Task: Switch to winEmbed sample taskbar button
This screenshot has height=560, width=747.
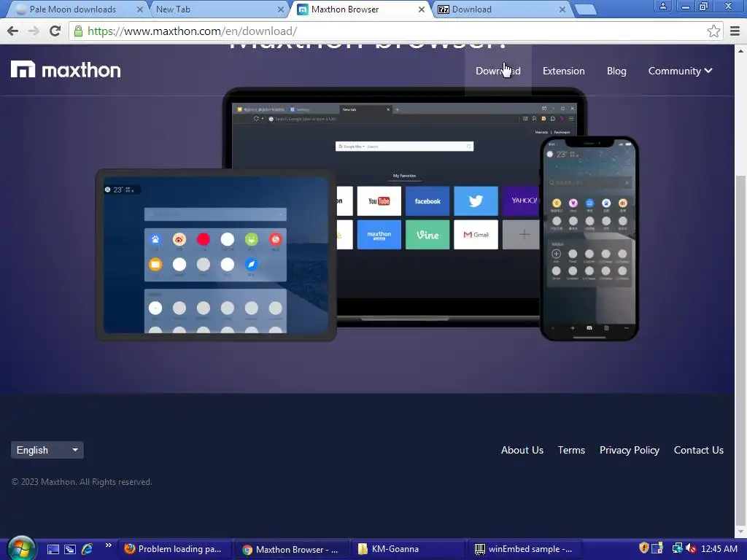Action: (525, 549)
